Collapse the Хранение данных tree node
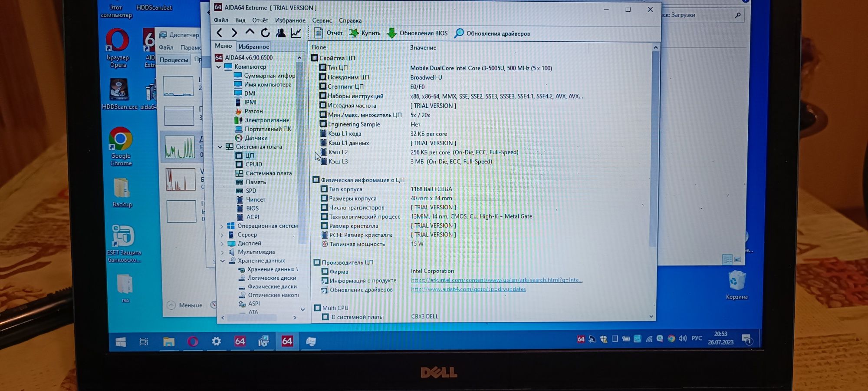 coord(222,261)
